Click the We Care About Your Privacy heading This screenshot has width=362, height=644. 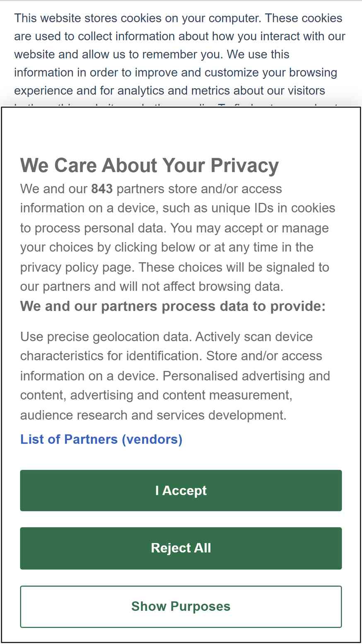[x=150, y=165]
